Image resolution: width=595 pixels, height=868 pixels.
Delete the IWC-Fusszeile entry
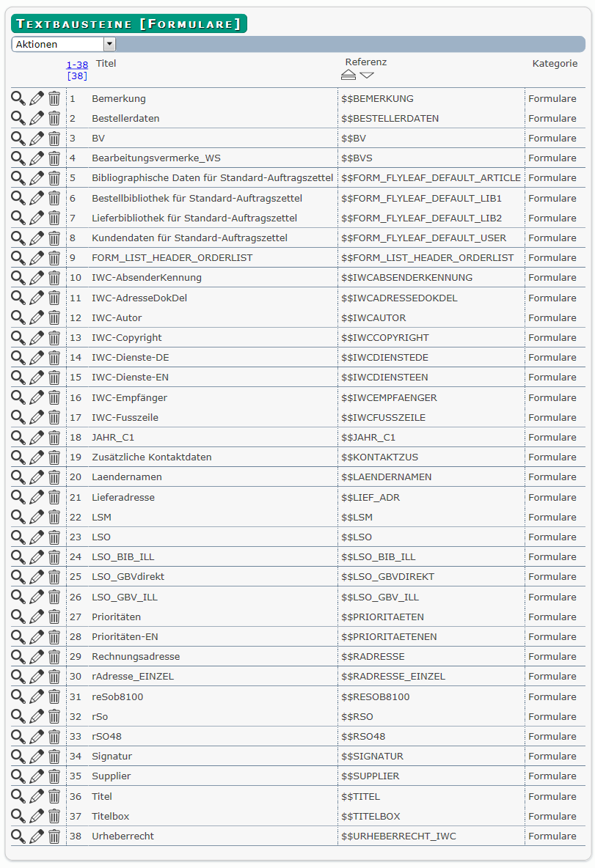pos(54,418)
